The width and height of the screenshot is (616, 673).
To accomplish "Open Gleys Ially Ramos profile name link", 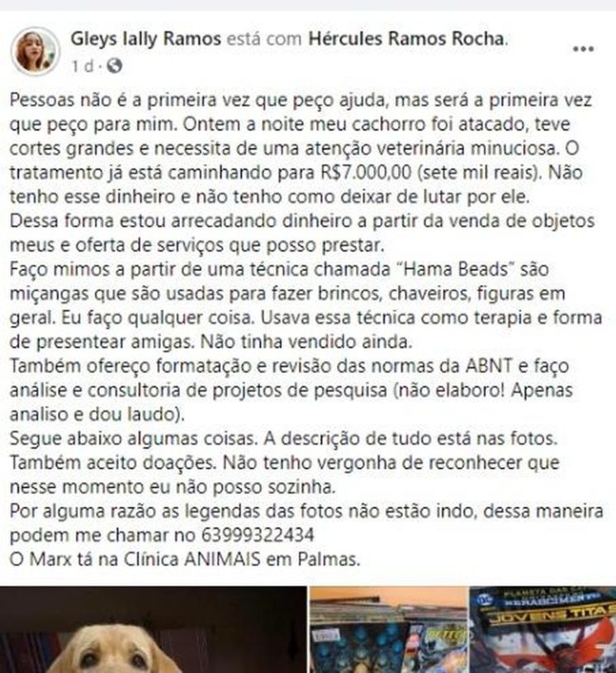I will (146, 39).
